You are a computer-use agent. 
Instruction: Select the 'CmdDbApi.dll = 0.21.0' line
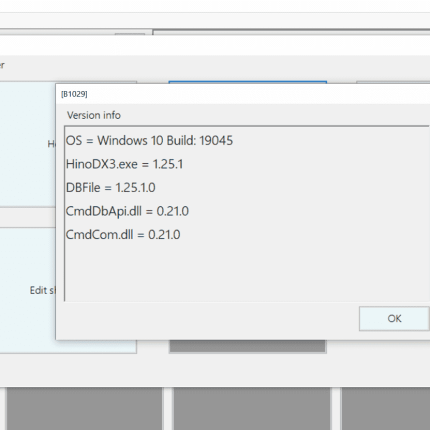[127, 211]
